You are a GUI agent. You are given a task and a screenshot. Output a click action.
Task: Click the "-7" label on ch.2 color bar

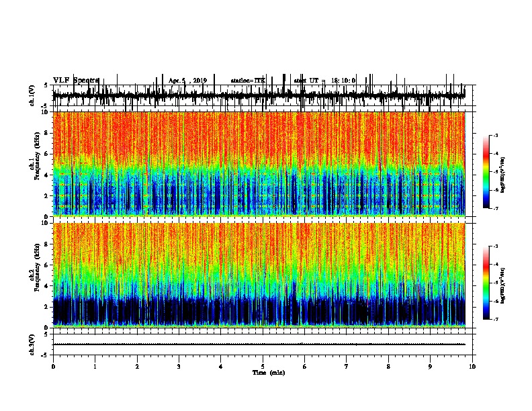coord(496,319)
